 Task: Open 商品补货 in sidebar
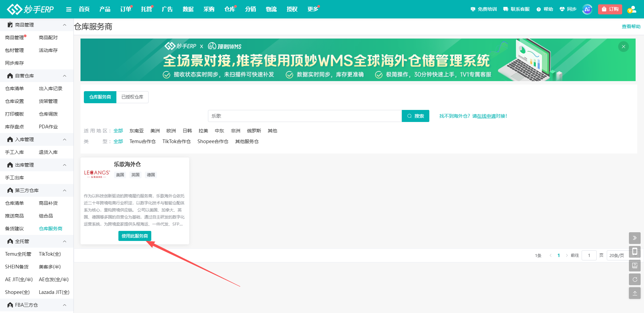48,203
